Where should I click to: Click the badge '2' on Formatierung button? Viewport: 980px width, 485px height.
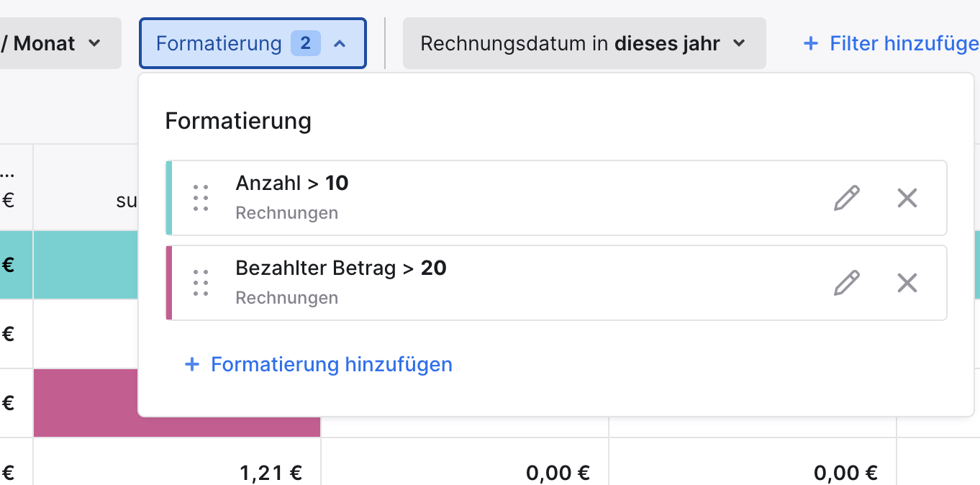coord(305,44)
